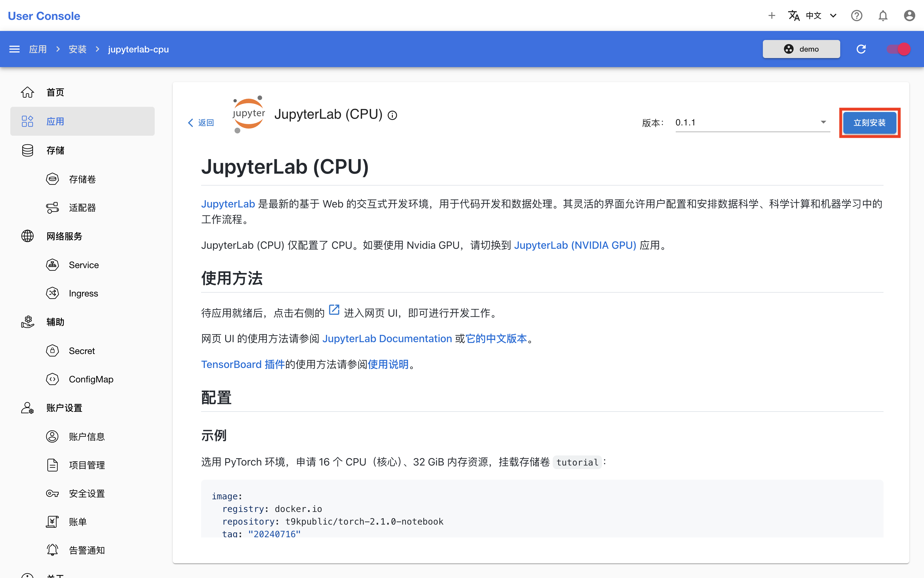924x578 pixels.
Task: Click the 安装 breadcrumb
Action: pos(78,49)
